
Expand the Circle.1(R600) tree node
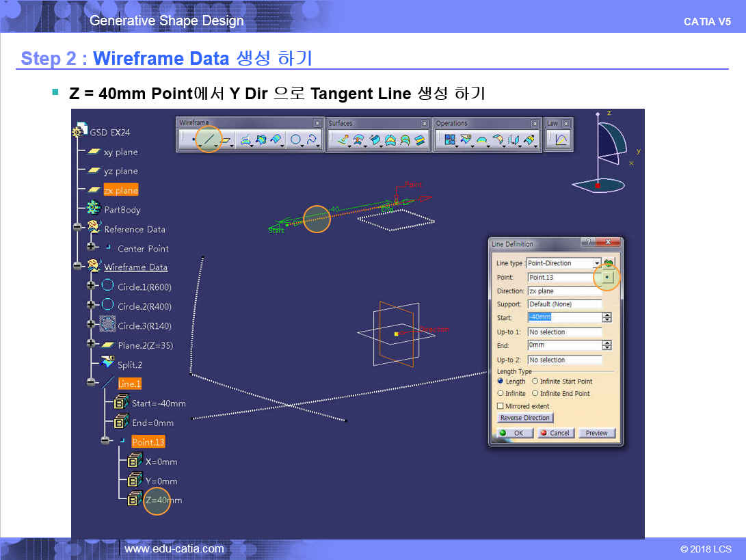[91, 286]
